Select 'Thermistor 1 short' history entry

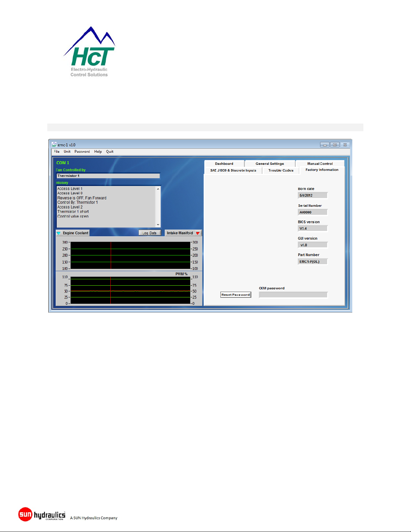pyautogui.click(x=73, y=212)
